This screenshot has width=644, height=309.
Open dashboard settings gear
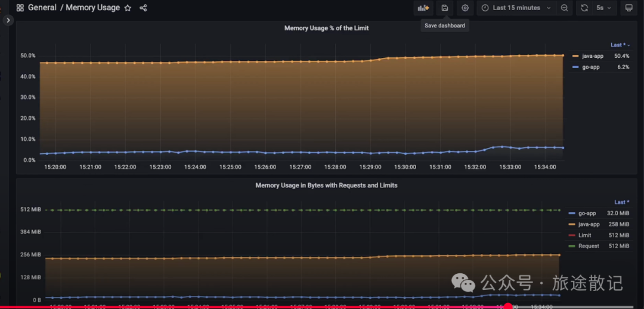point(465,8)
